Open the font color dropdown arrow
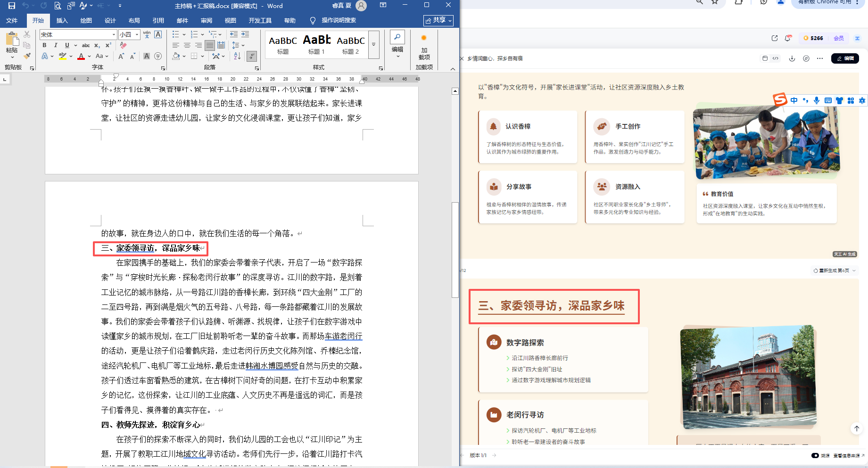 click(90, 56)
